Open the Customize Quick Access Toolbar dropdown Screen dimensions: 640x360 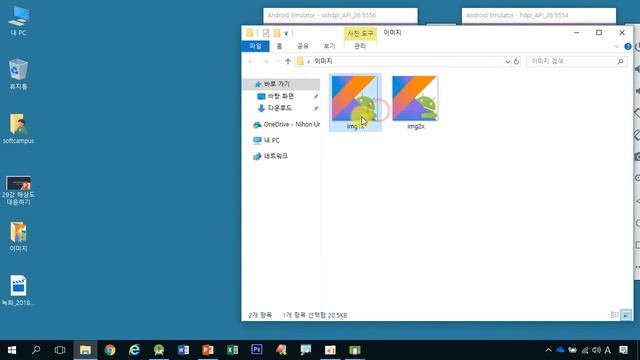pos(286,33)
